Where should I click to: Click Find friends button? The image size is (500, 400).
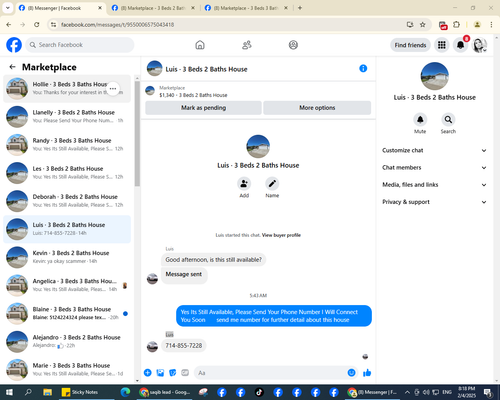tap(410, 45)
